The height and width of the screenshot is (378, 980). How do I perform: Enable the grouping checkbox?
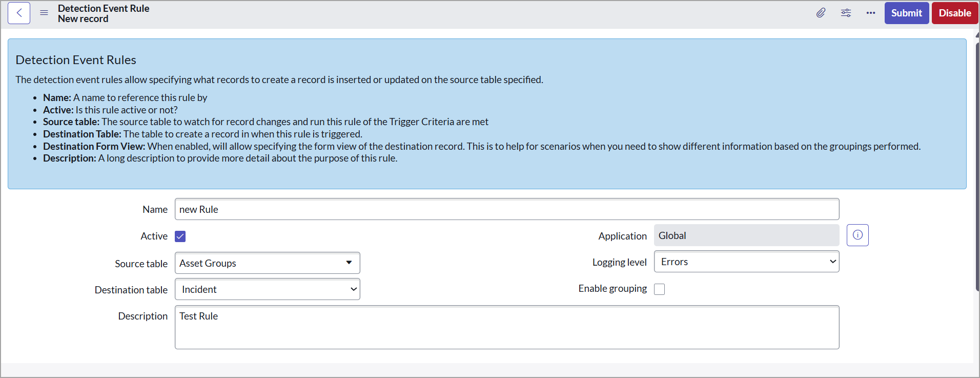(x=660, y=289)
